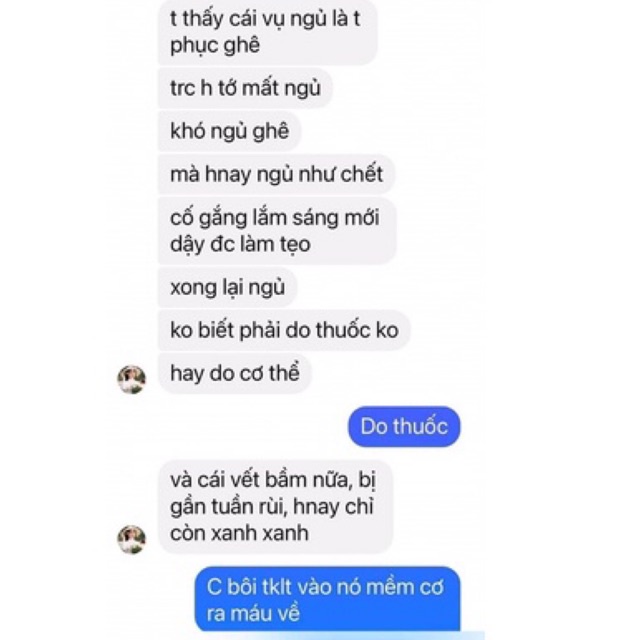This screenshot has width=640, height=640.
Task: Tap "còn xanh xanh" text line
Action: pyautogui.click(x=239, y=533)
